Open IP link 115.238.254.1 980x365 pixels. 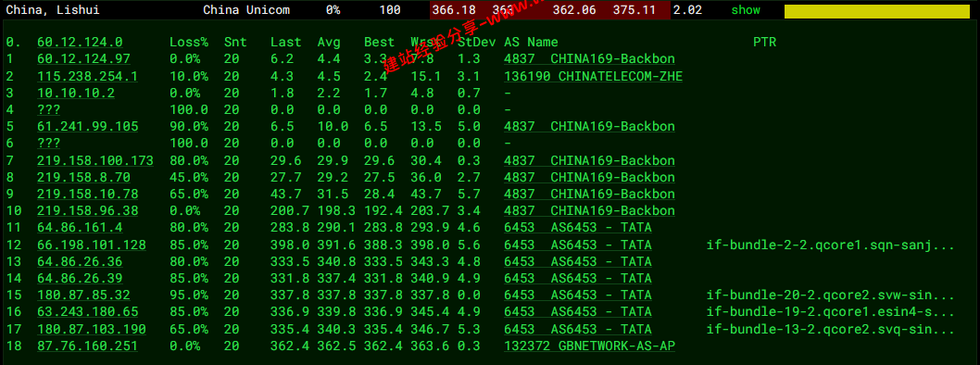coord(87,76)
